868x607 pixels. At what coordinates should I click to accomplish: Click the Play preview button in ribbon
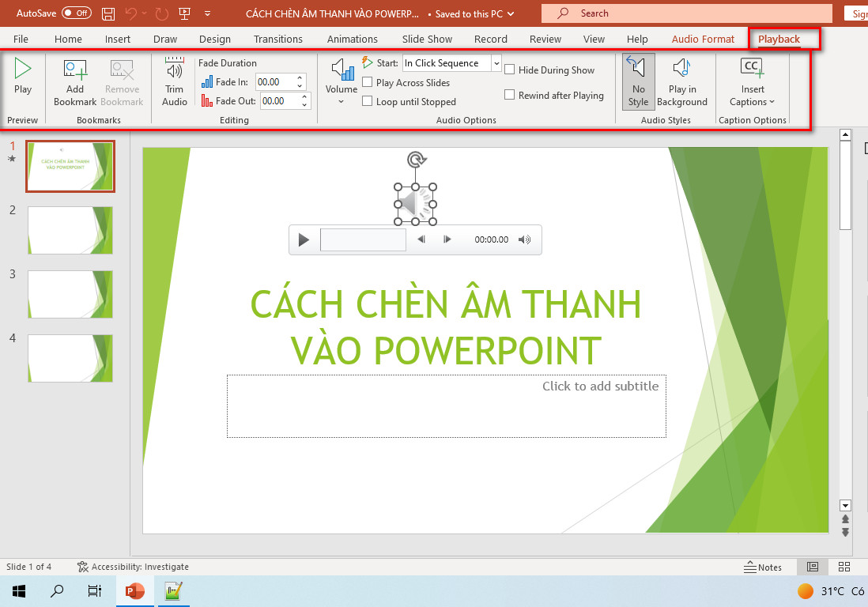click(x=23, y=76)
